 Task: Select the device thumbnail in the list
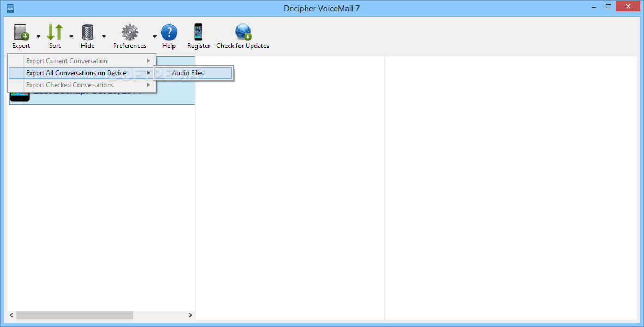click(x=20, y=97)
